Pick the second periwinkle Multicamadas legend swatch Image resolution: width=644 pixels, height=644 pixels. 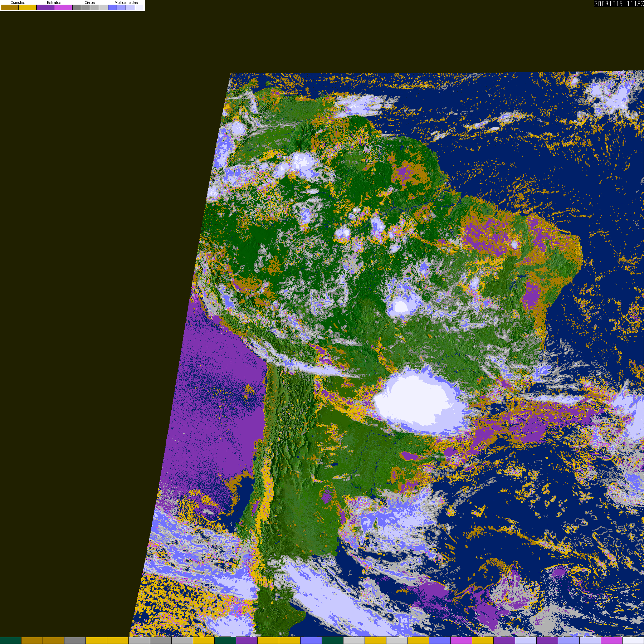tap(121, 7)
